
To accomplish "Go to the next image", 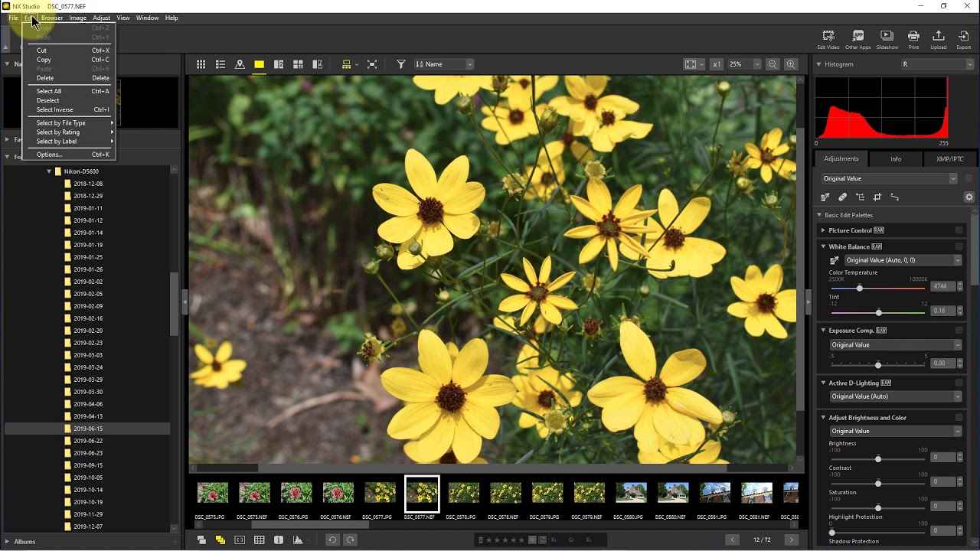I will [x=792, y=540].
